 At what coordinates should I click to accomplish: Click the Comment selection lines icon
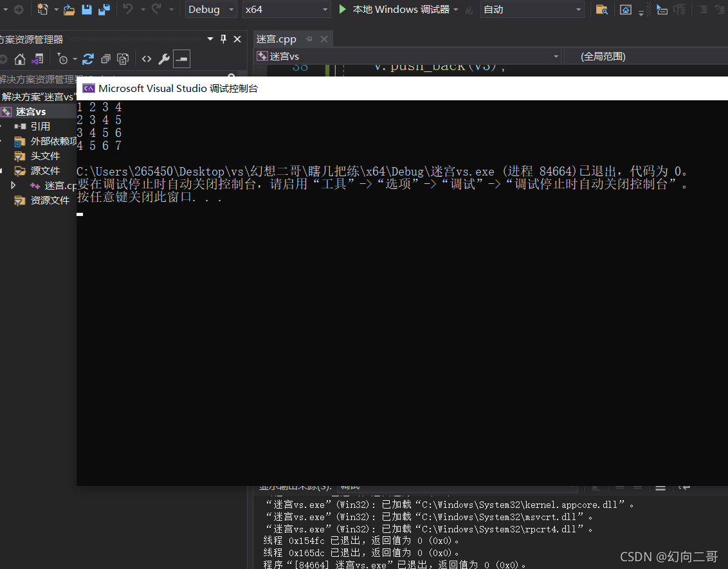(704, 9)
